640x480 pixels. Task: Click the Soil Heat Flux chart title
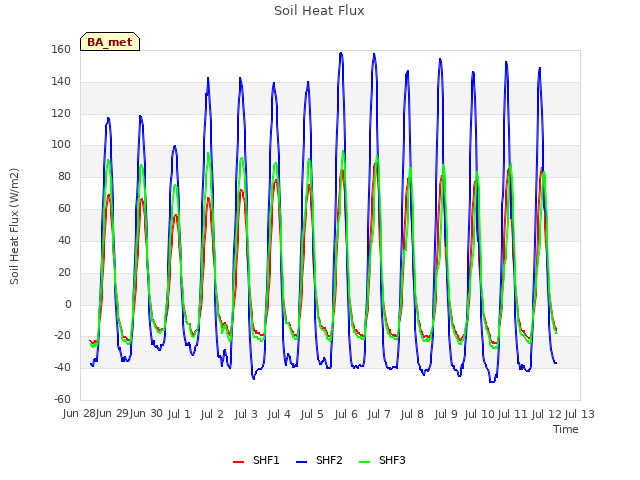pos(319,11)
